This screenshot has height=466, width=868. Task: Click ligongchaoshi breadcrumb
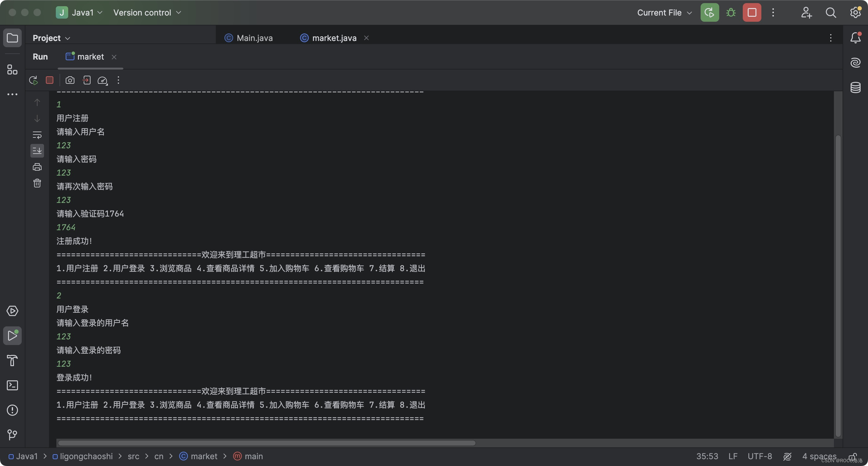(x=82, y=456)
